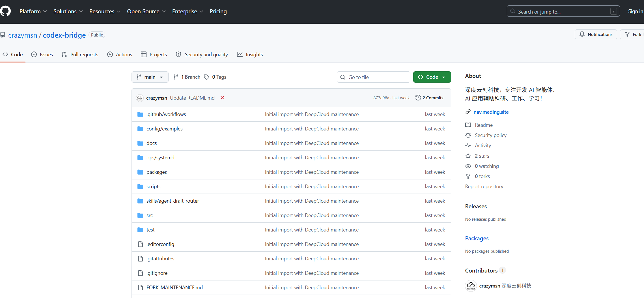Screen dimensions: 644x298
Task: Switch to the Projects tab
Action: (x=154, y=55)
